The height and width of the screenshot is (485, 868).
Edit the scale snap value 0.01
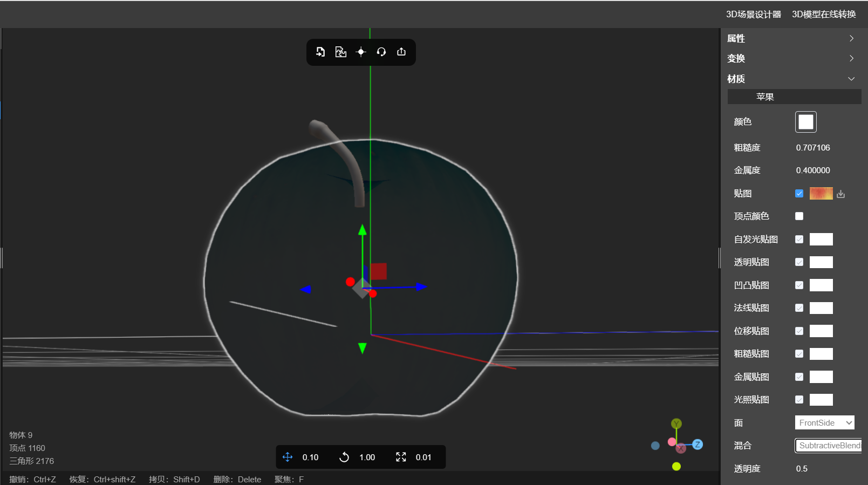click(x=423, y=457)
